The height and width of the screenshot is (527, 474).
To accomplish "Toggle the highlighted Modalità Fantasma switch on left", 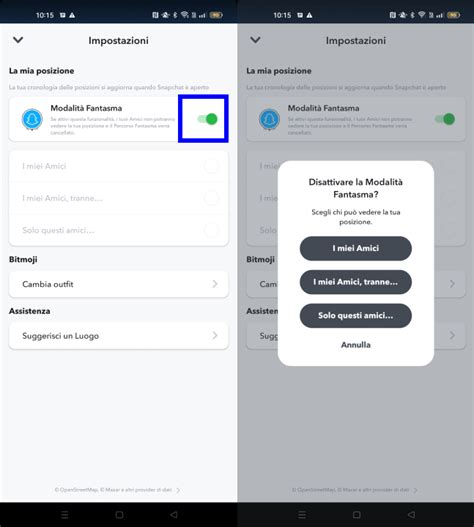I will (x=207, y=119).
